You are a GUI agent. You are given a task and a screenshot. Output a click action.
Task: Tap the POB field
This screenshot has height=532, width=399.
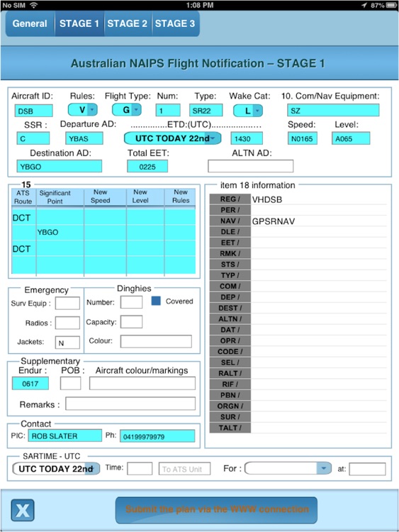(x=70, y=383)
